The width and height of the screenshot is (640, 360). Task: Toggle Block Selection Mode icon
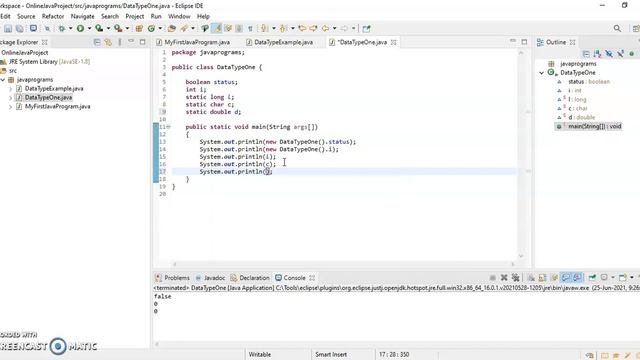click(239, 29)
